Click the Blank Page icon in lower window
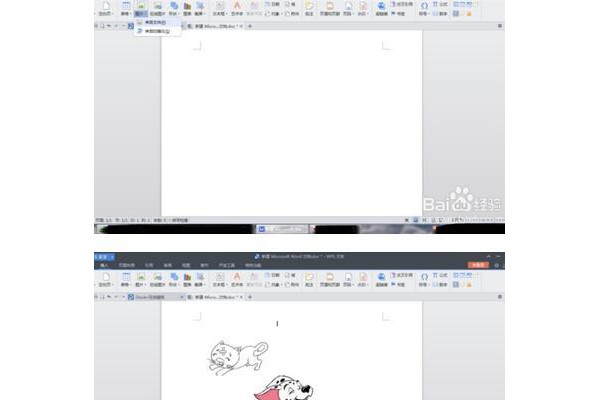The width and height of the screenshot is (600, 400). click(x=106, y=277)
